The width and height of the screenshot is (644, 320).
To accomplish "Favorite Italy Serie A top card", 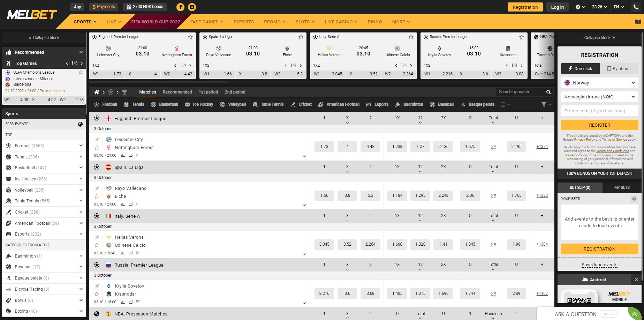I will point(411,37).
